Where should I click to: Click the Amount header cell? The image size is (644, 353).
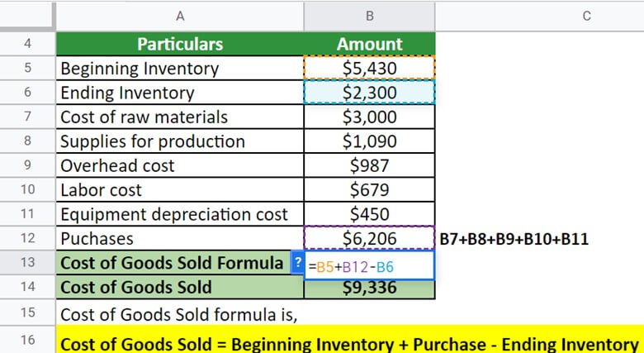coord(369,44)
